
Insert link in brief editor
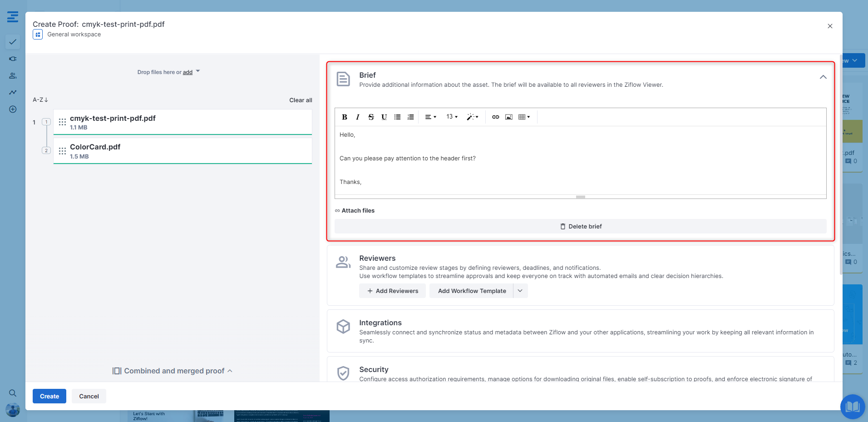pos(496,117)
